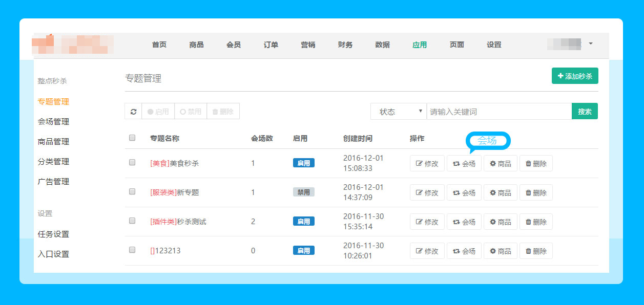Delete the 秒杀测试 topic via 删除
Screen dimensions: 644x305
coord(536,222)
